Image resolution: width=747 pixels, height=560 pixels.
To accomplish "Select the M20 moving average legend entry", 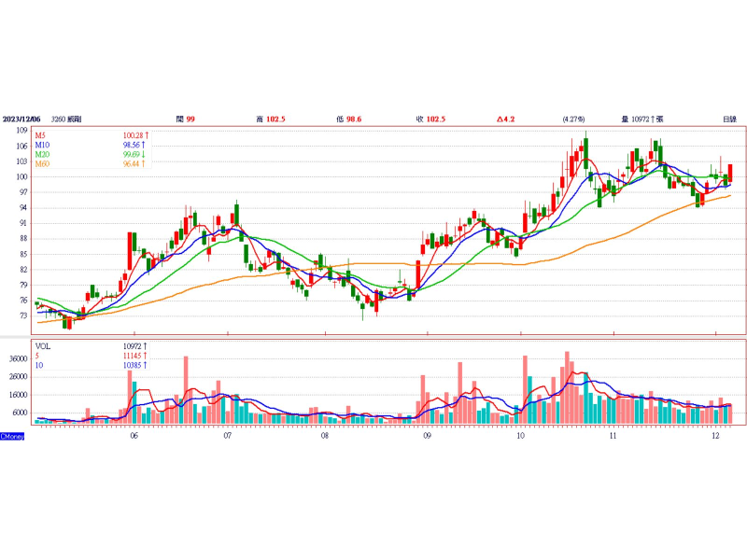I will tap(43, 155).
